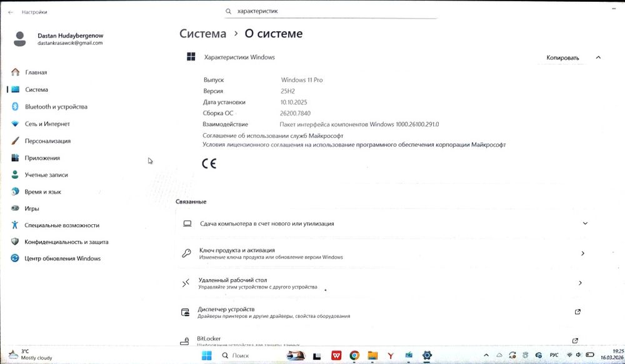
Task: Click the Время и язык globe icon
Action: 15,192
